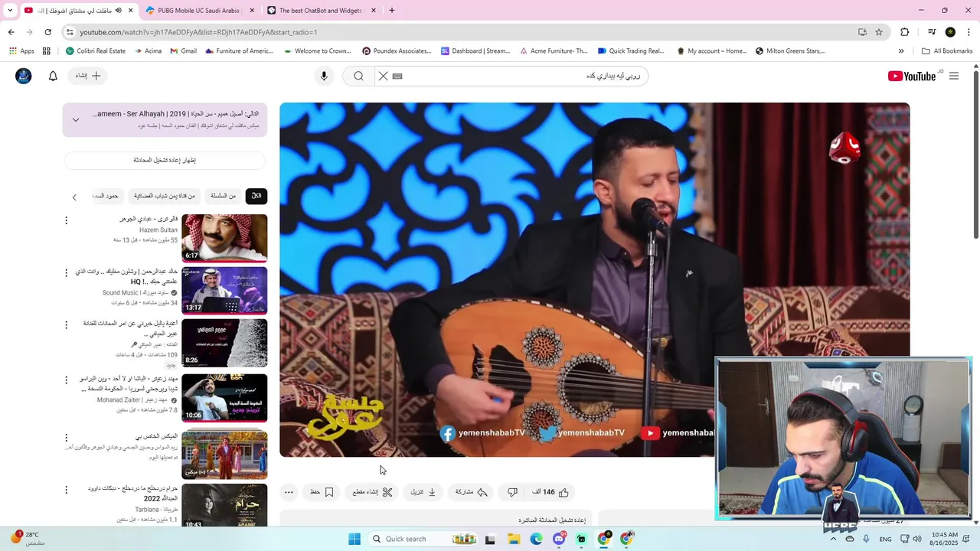This screenshot has width=980, height=551.
Task: Open Chrome extensions puzzle icon
Action: [905, 32]
